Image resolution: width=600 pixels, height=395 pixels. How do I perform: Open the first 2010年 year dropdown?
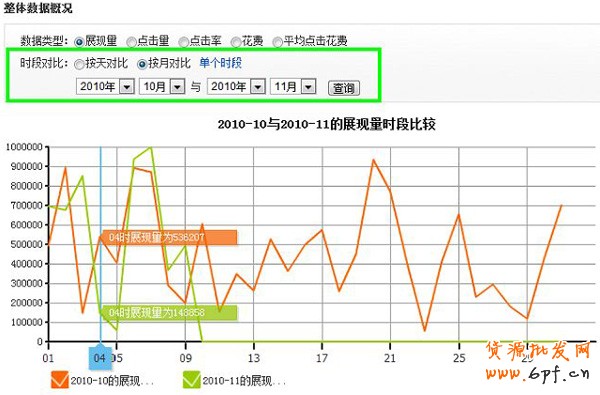pos(105,87)
